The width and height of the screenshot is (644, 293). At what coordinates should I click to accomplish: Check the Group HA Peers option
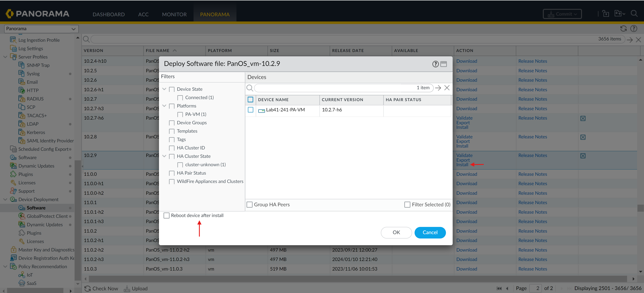250,204
